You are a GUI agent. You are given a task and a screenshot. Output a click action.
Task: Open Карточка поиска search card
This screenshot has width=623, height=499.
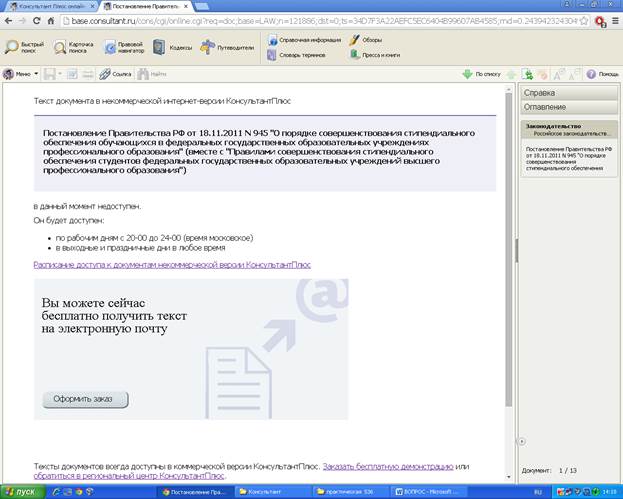(x=74, y=47)
